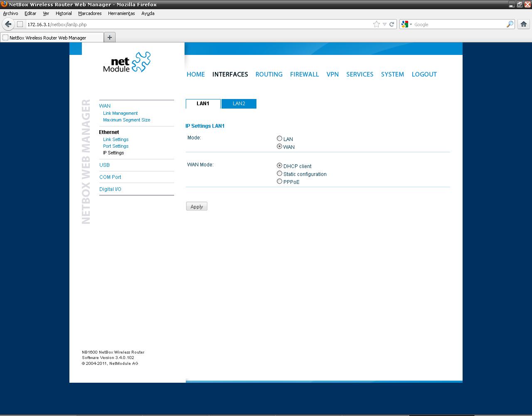The height and width of the screenshot is (416, 532).
Task: Open the INTERFACES navigation item
Action: pyautogui.click(x=230, y=74)
